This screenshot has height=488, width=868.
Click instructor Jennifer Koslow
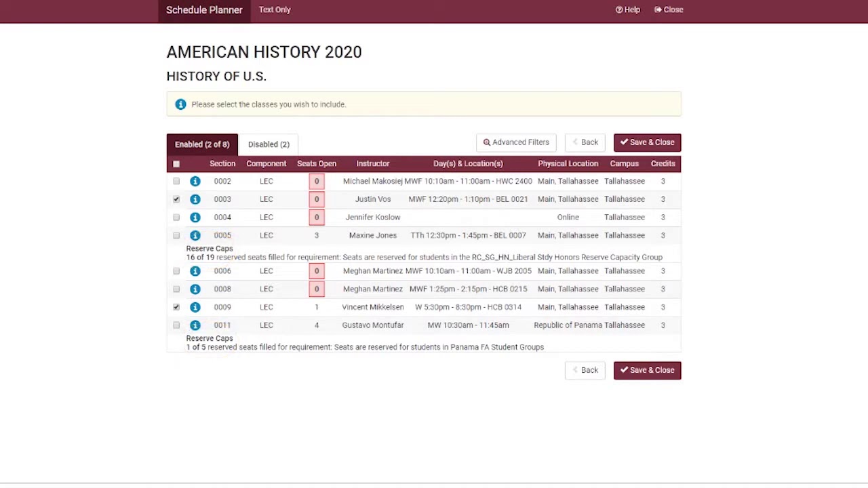click(373, 217)
